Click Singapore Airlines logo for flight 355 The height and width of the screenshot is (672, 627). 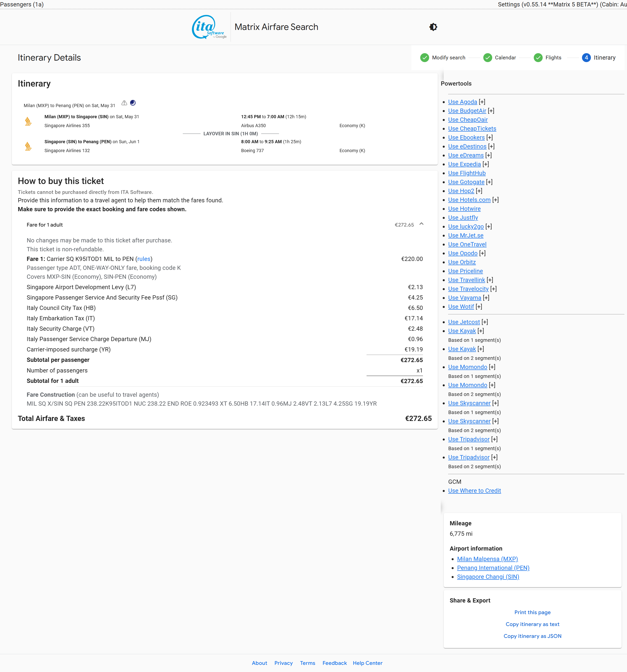pos(28,121)
